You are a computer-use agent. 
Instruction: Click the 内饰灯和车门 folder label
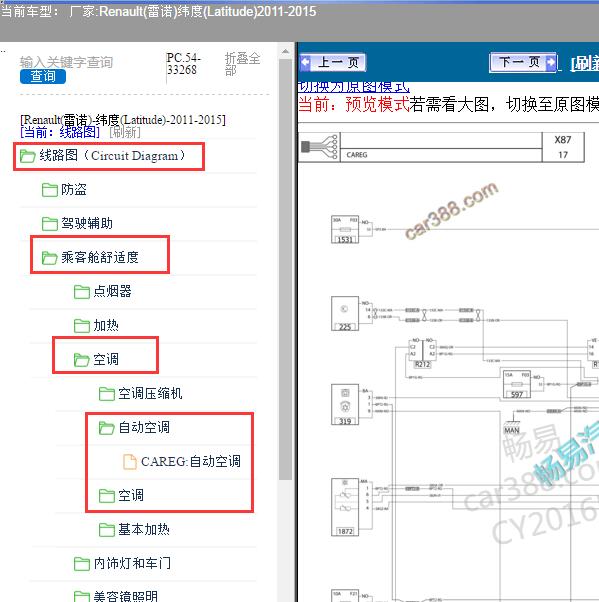132,563
